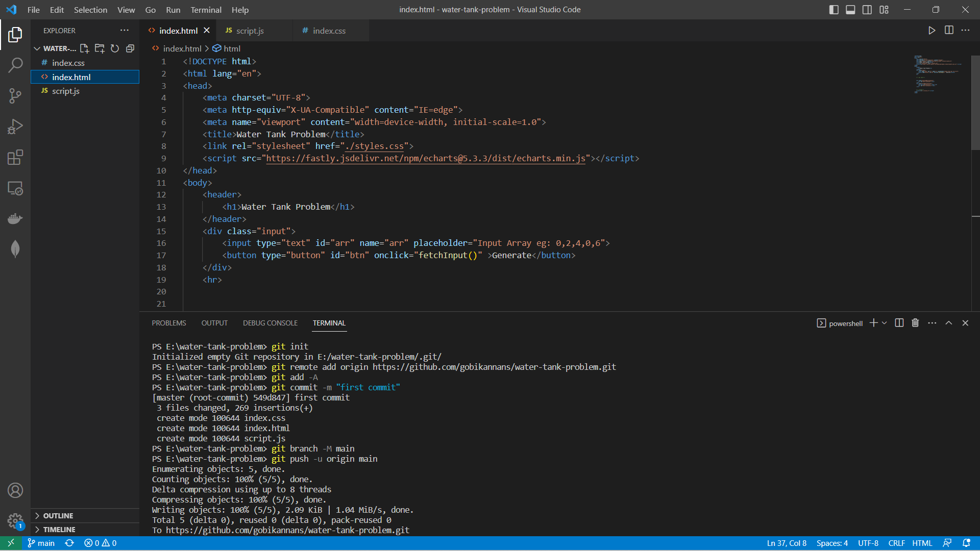Create a new file in Explorer
980x551 pixels.
click(x=85, y=48)
